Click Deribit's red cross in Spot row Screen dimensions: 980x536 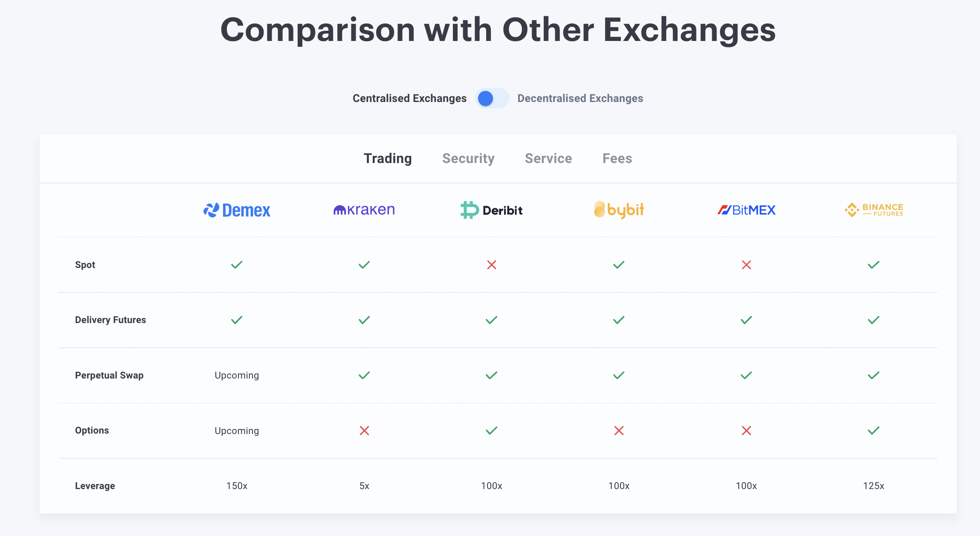pyautogui.click(x=492, y=265)
